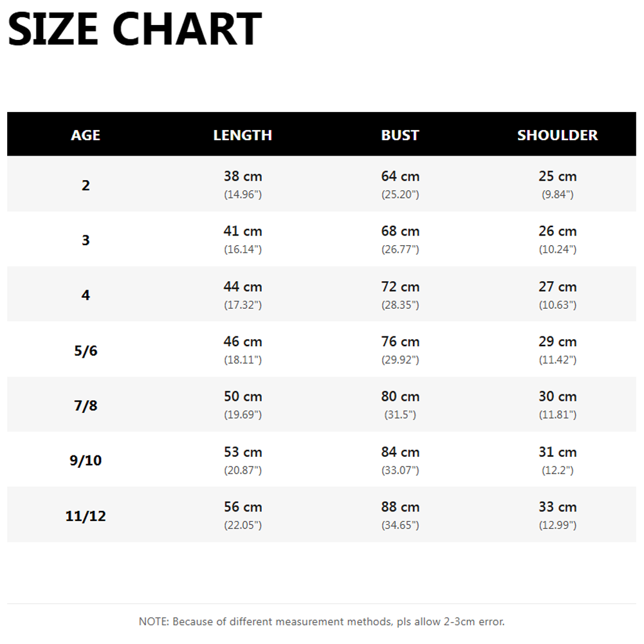Click the age 2 row label

tap(86, 185)
